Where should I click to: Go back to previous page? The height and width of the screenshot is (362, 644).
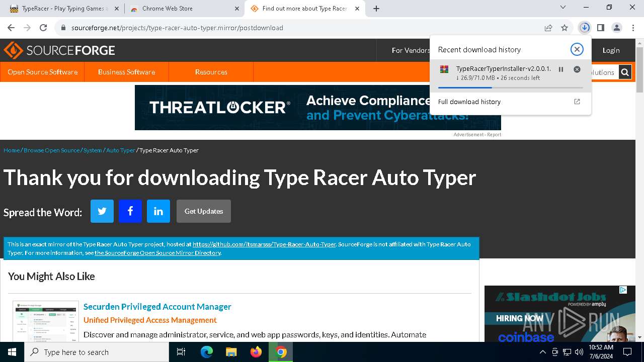pyautogui.click(x=11, y=28)
